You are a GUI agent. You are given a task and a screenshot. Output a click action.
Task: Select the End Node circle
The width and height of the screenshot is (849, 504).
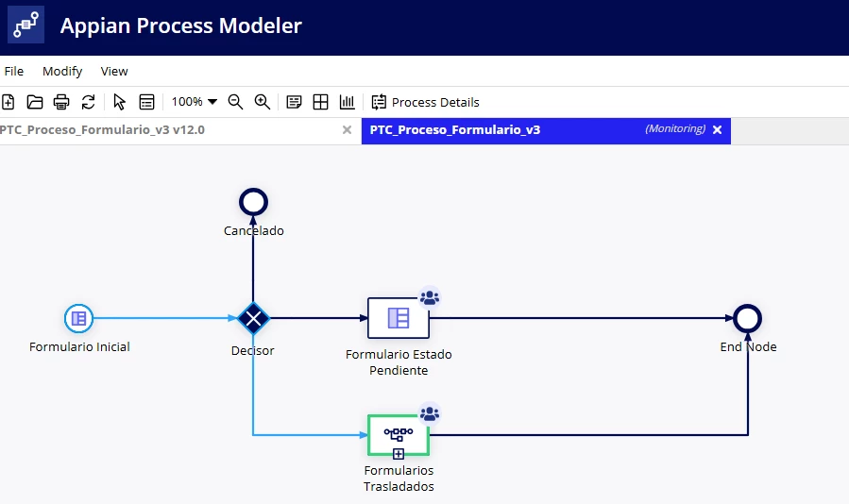pyautogui.click(x=748, y=318)
